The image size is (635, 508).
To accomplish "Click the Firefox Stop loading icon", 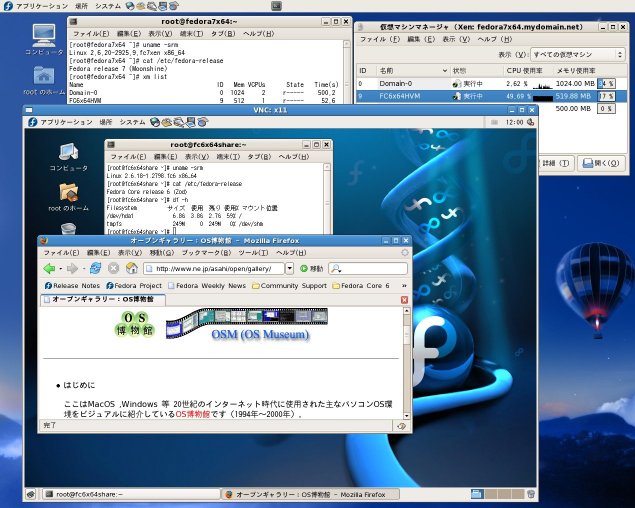I will coord(113,268).
